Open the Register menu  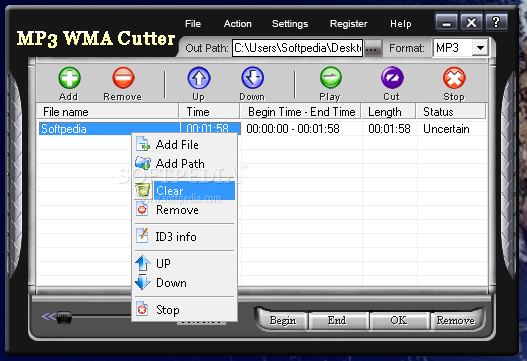[349, 24]
